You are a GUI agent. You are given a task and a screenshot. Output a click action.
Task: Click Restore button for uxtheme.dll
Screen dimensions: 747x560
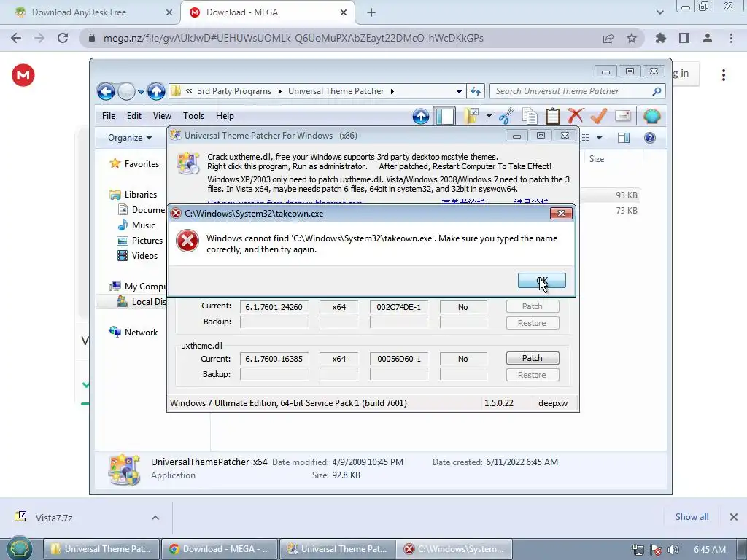pos(532,375)
